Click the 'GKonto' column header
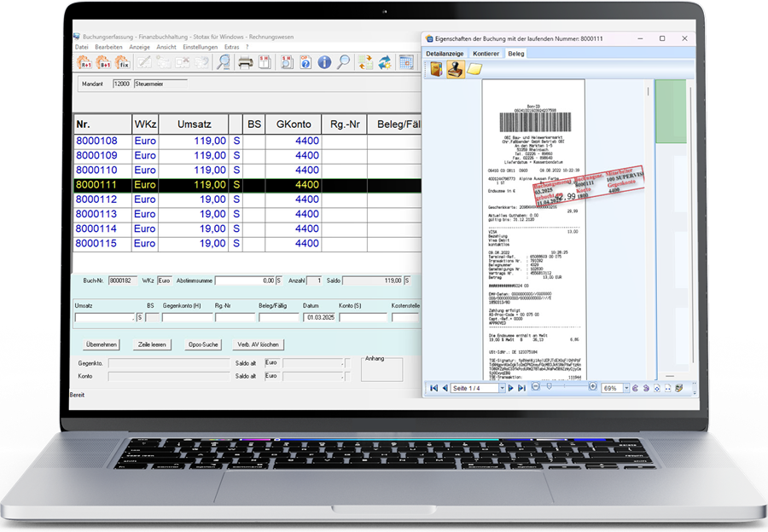 coord(294,124)
